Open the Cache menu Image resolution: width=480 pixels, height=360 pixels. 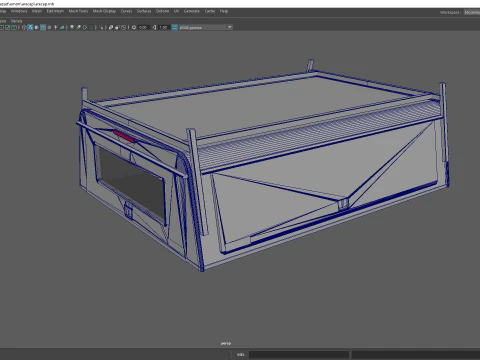(210, 11)
